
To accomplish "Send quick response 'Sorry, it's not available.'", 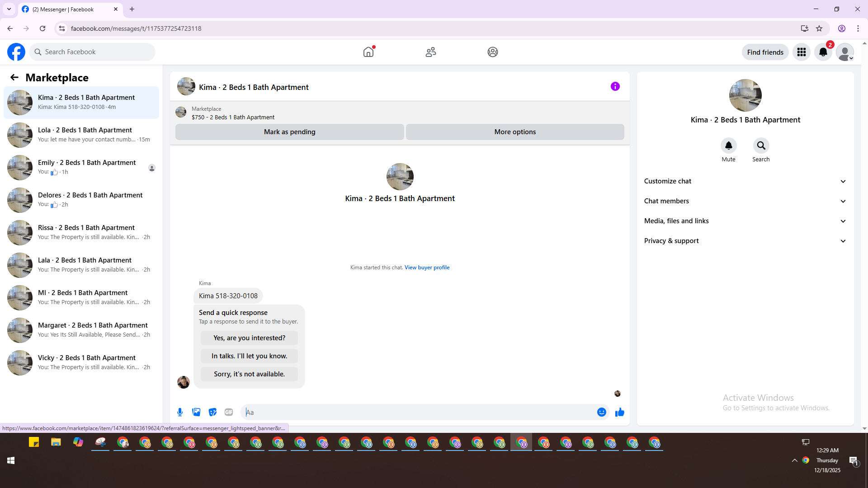I will [249, 374].
